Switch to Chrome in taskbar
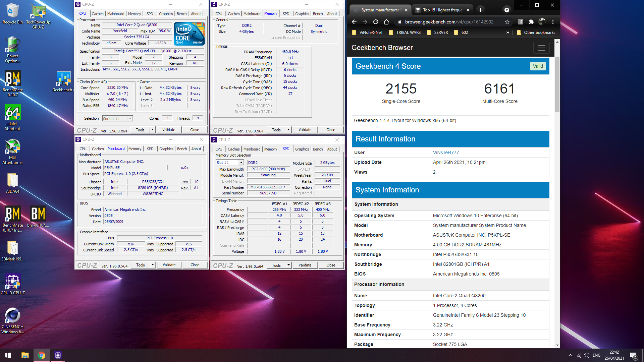 [x=42, y=355]
